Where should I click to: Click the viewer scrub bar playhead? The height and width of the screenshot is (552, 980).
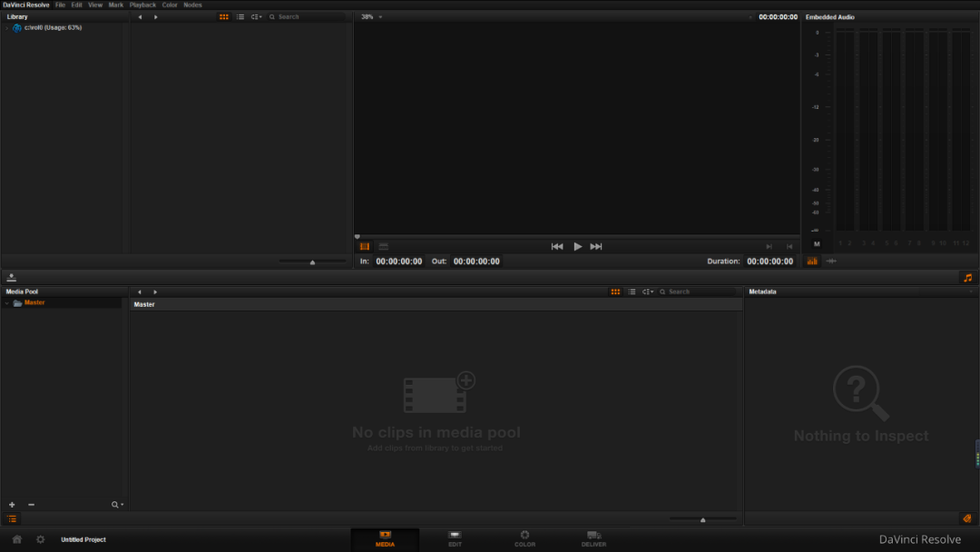click(x=358, y=237)
